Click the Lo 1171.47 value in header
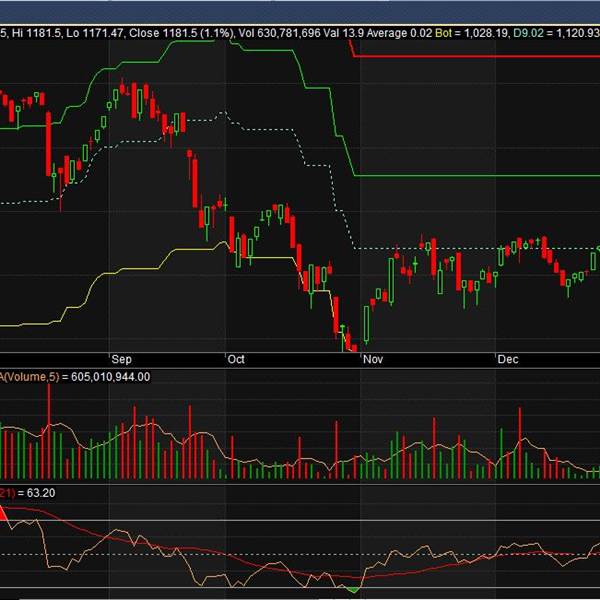The height and width of the screenshot is (600, 600). pyautogui.click(x=95, y=33)
